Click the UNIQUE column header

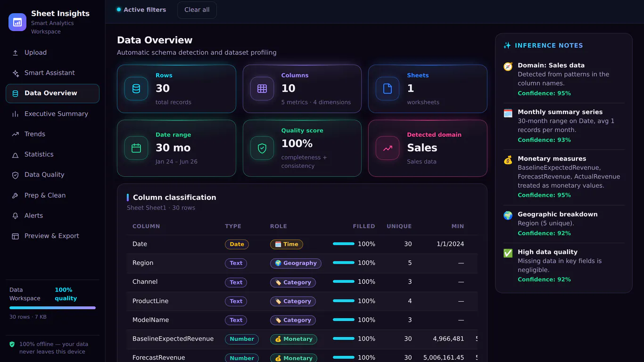399,226
